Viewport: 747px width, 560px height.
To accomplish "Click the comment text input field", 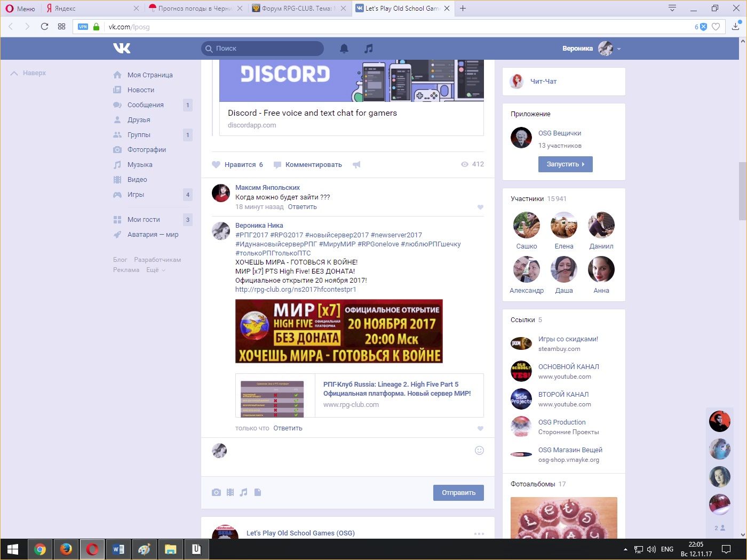I will [350, 451].
